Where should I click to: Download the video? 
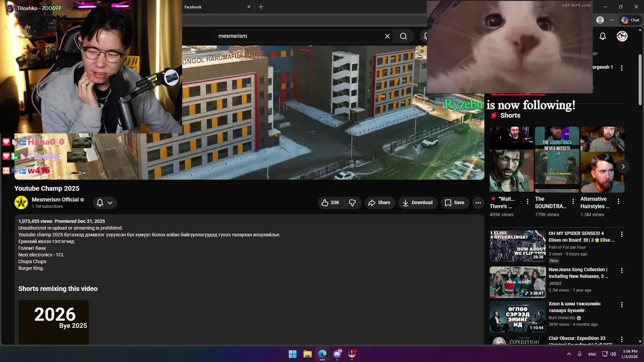pyautogui.click(x=418, y=203)
